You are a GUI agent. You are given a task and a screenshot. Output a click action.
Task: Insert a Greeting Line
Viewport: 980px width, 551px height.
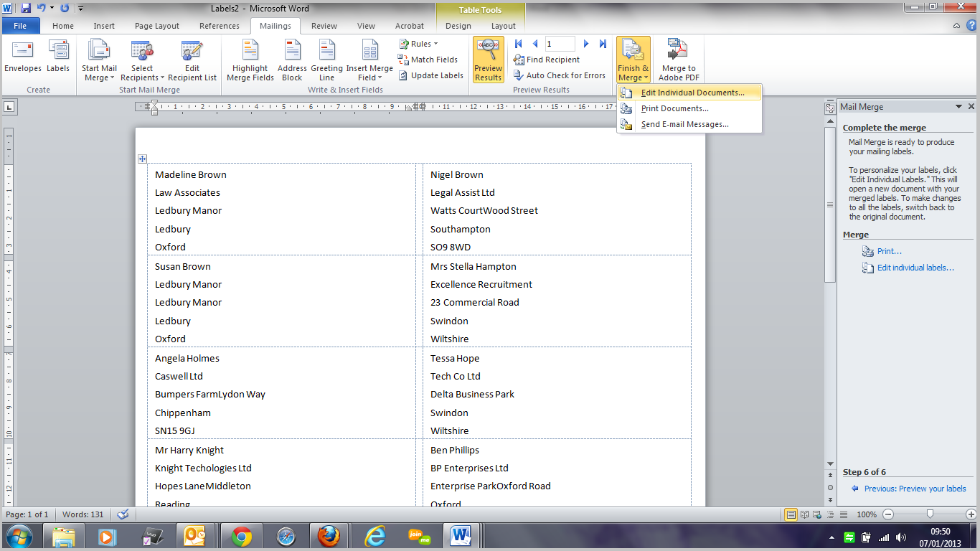[326, 60]
